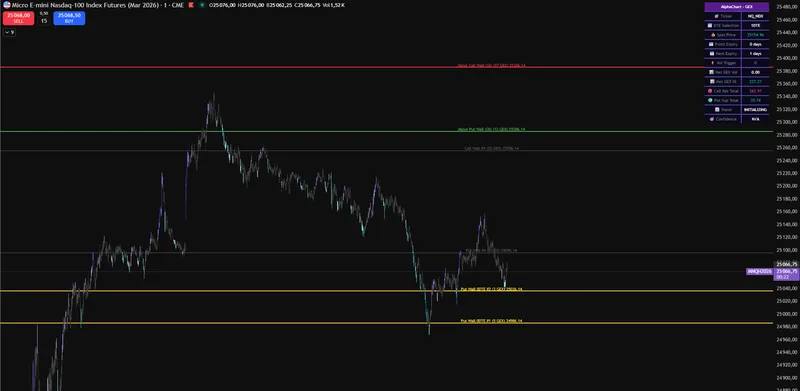
Task: Click the 0DTE value in DTE Selection row
Action: (x=755, y=26)
